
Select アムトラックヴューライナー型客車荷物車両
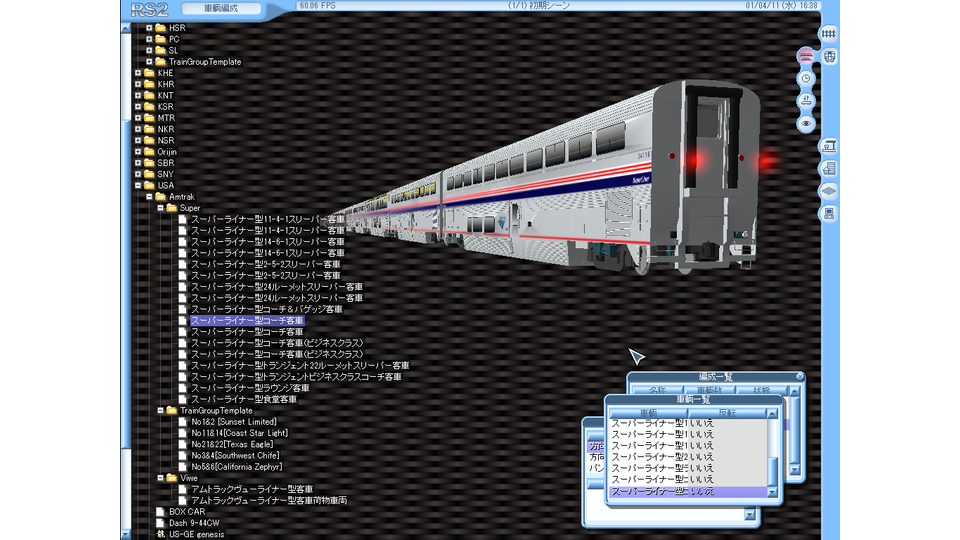coord(269,500)
